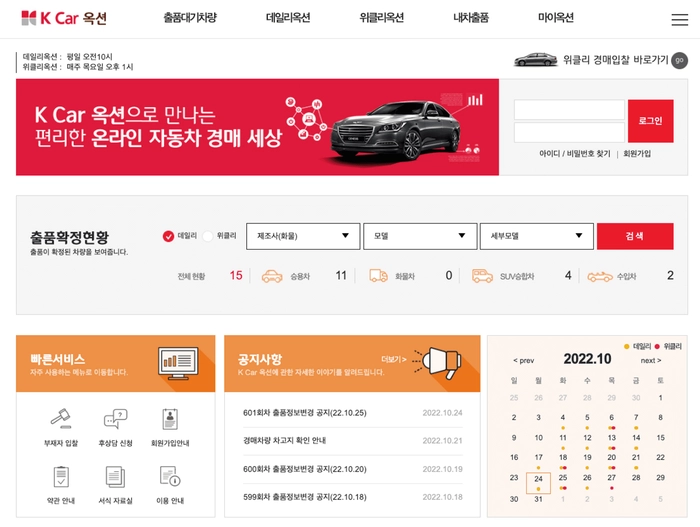Screen dimensions: 700x527
Task: Open 부재자 입찰 gavel icon
Action: click(x=61, y=418)
